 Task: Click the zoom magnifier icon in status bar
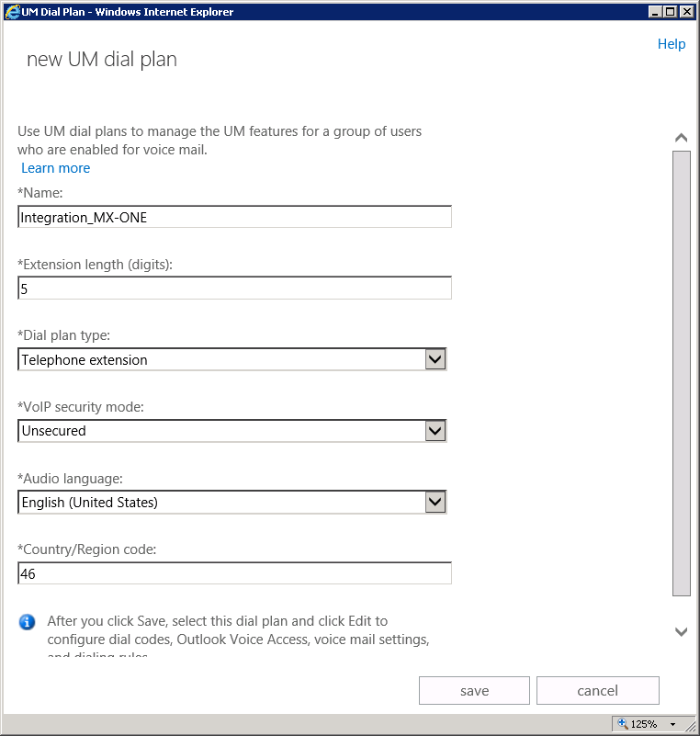tap(624, 724)
